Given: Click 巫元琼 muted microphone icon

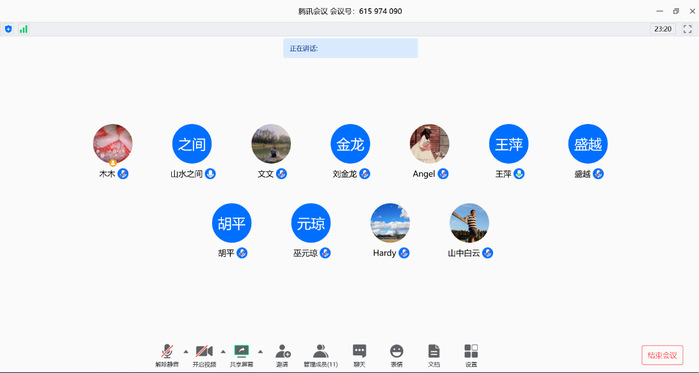Looking at the screenshot, I should point(325,253).
